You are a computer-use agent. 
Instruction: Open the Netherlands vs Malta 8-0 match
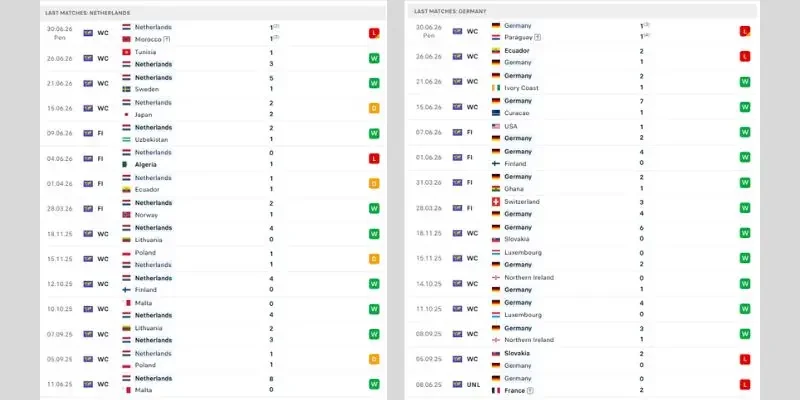213,384
